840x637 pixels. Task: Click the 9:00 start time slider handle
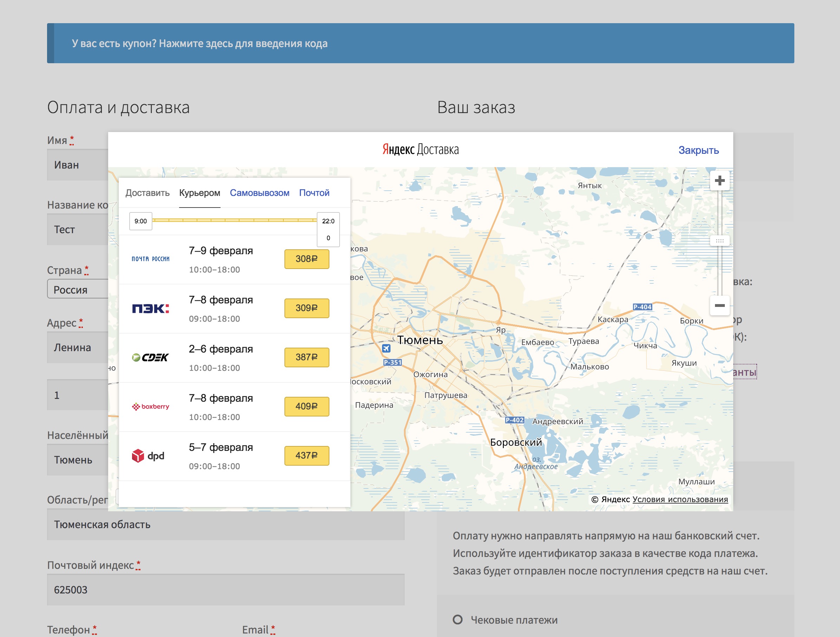click(x=140, y=221)
